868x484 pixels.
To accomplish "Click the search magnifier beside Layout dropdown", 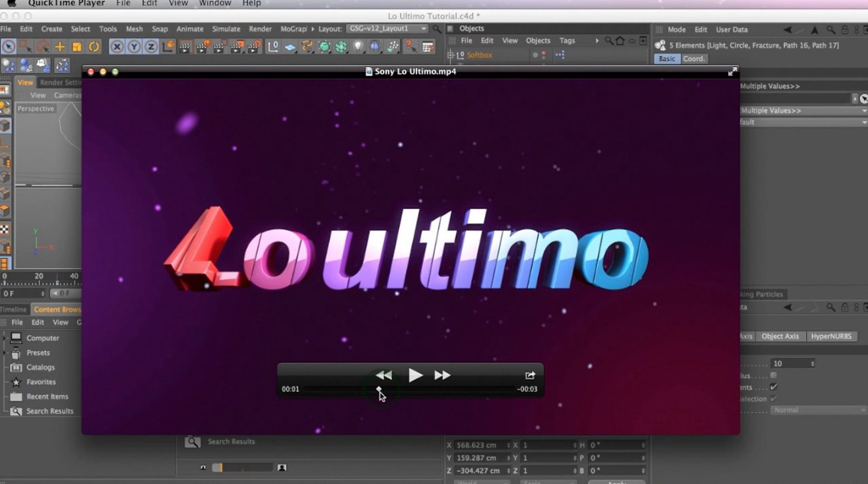I will click(437, 29).
